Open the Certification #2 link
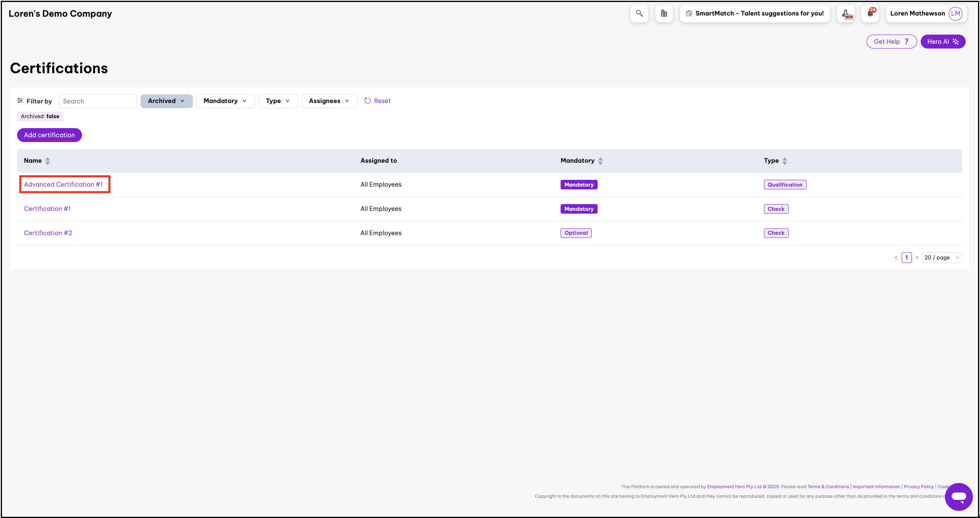Screen dimensions: 980x518 (x=48, y=233)
